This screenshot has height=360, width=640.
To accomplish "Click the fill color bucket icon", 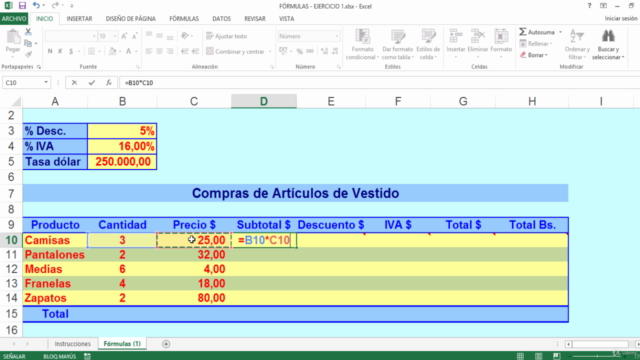I will (112, 51).
